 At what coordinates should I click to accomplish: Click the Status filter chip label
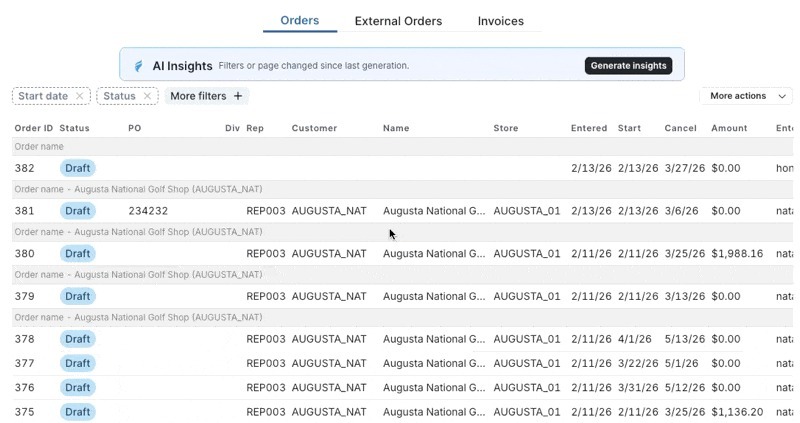119,96
